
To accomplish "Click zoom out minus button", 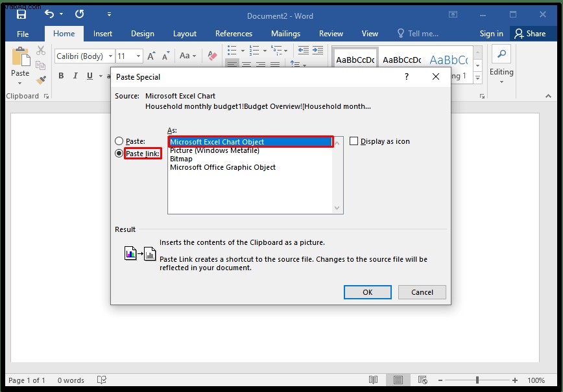I will pos(440,380).
